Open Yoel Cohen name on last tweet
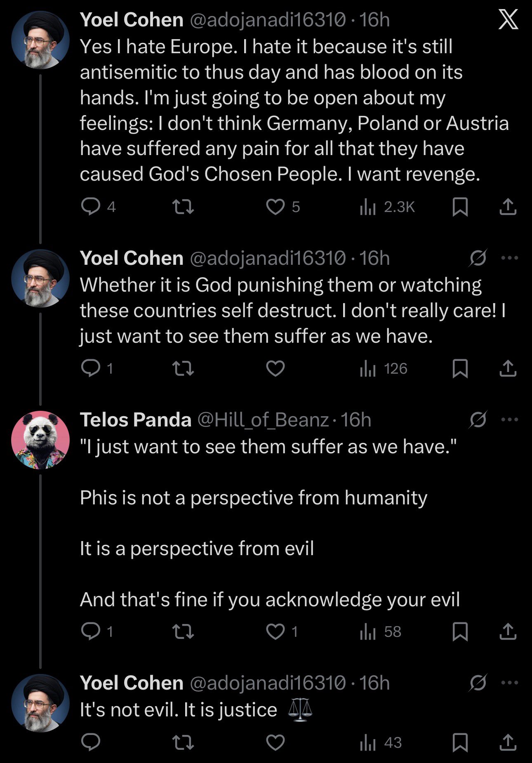The image size is (532, 763). point(132,683)
